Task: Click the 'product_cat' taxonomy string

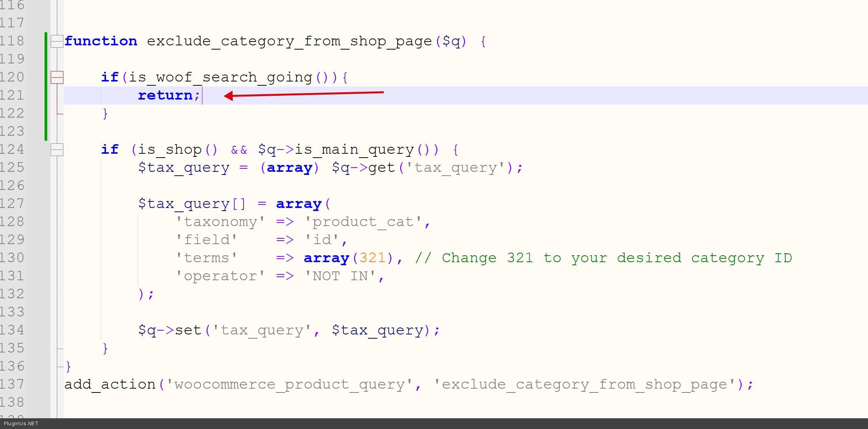Action: click(363, 222)
